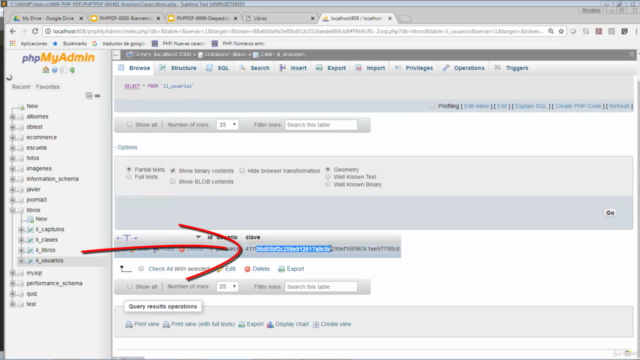Open Chrome Apps grid icon
This screenshot has height=360, width=640.
click(x=13, y=43)
